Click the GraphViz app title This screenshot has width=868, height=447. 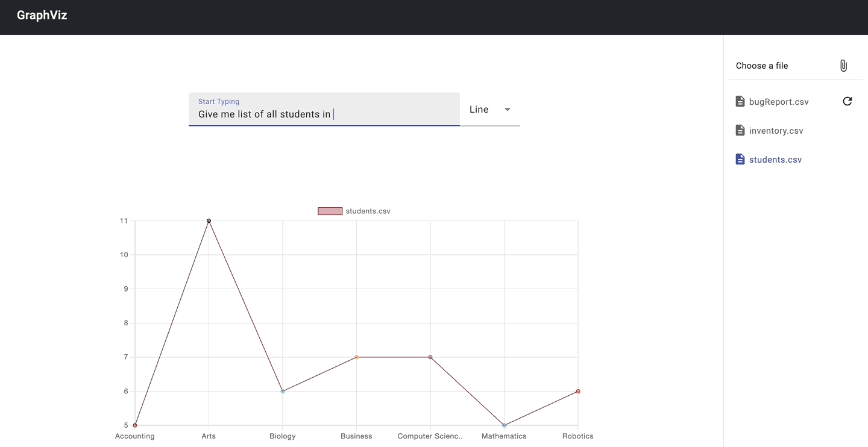42,15
